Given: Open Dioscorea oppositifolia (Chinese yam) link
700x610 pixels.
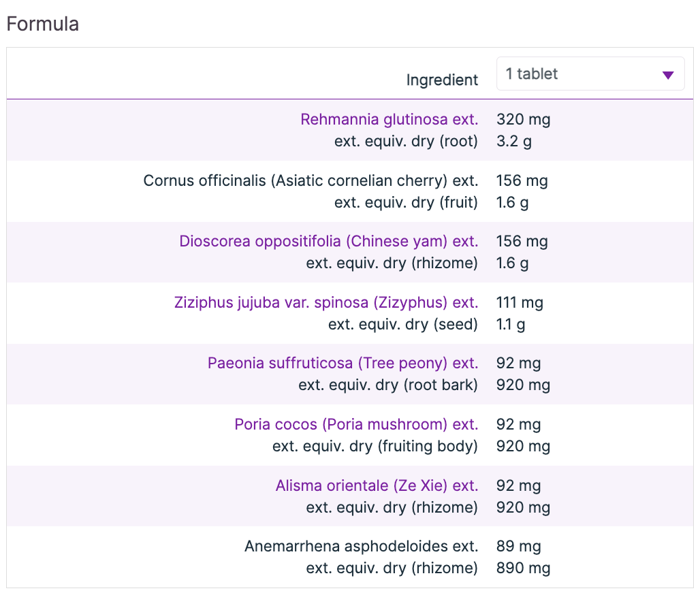Looking at the screenshot, I should [328, 242].
